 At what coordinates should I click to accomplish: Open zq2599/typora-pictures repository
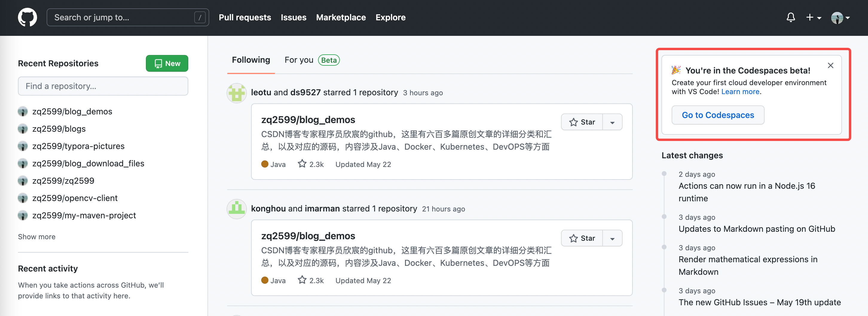click(78, 146)
